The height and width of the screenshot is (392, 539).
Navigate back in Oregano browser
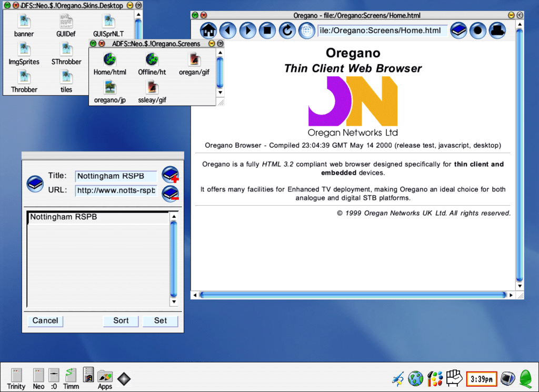tap(227, 31)
